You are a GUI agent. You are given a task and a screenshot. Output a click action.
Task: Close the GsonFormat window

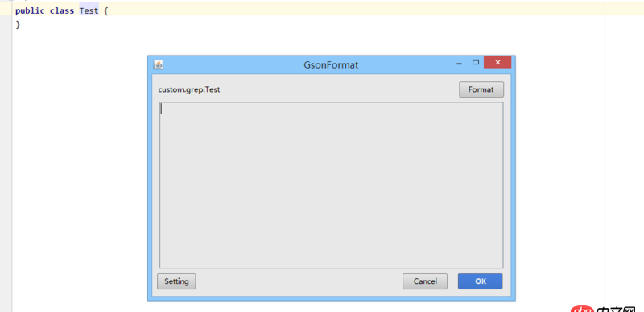(x=497, y=62)
